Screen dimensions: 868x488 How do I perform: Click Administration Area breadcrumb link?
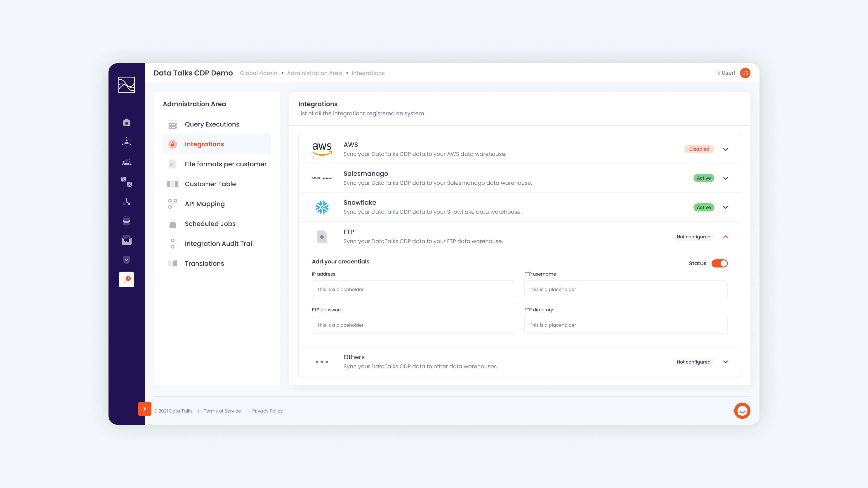coord(314,73)
